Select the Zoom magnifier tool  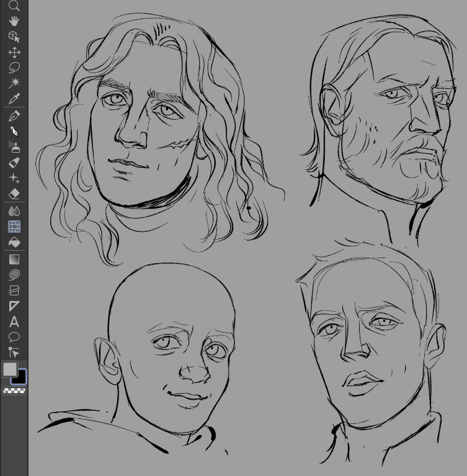(x=14, y=6)
